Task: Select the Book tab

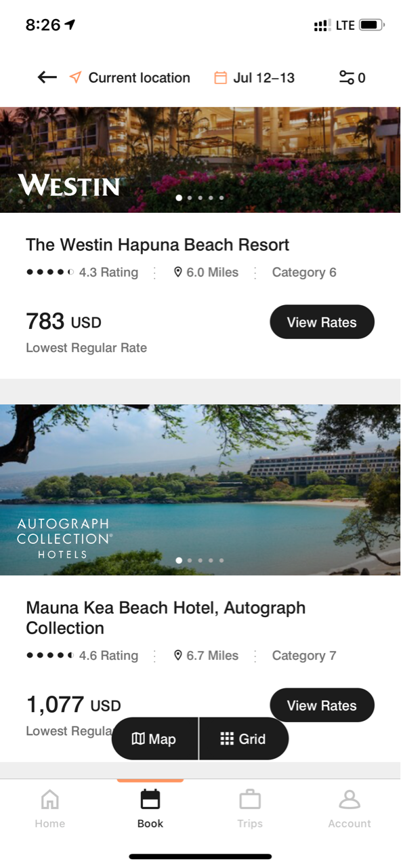Action: pos(150,808)
